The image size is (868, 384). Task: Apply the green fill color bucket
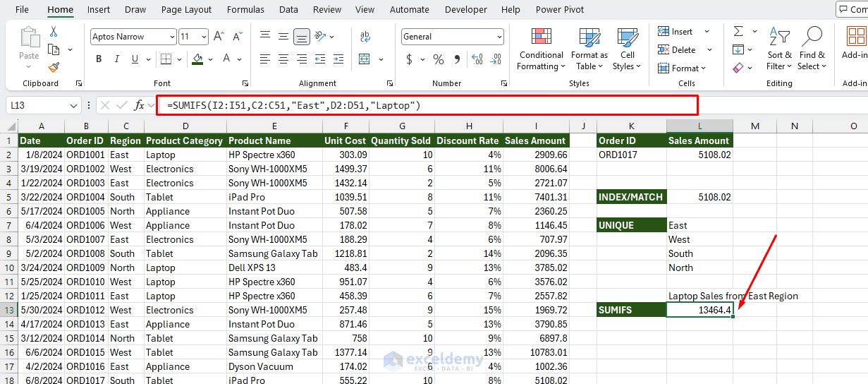(x=198, y=59)
